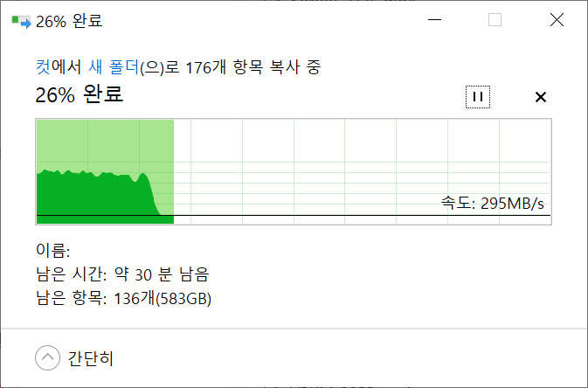The image size is (588, 388).
Task: Open the 컷 source folder link
Action: (43, 67)
